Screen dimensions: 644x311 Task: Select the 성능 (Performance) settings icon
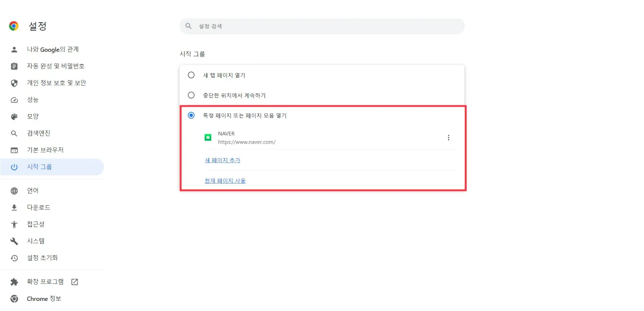[x=14, y=99]
